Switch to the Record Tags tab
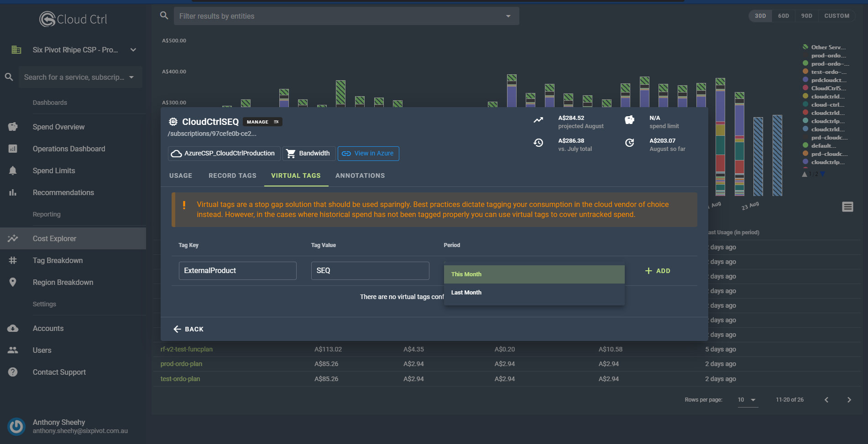The width and height of the screenshot is (868, 444). 232,176
